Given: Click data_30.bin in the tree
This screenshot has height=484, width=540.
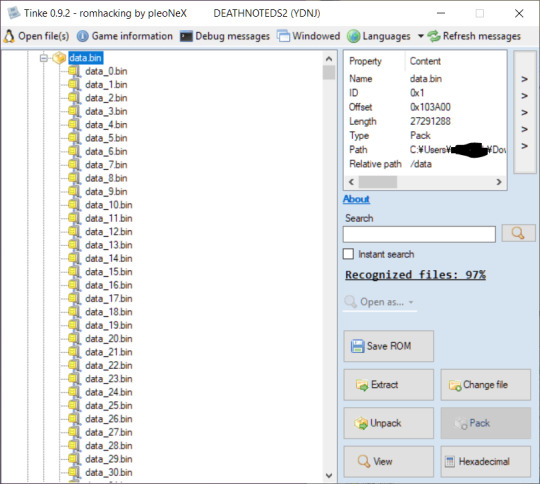Looking at the screenshot, I should point(109,473).
